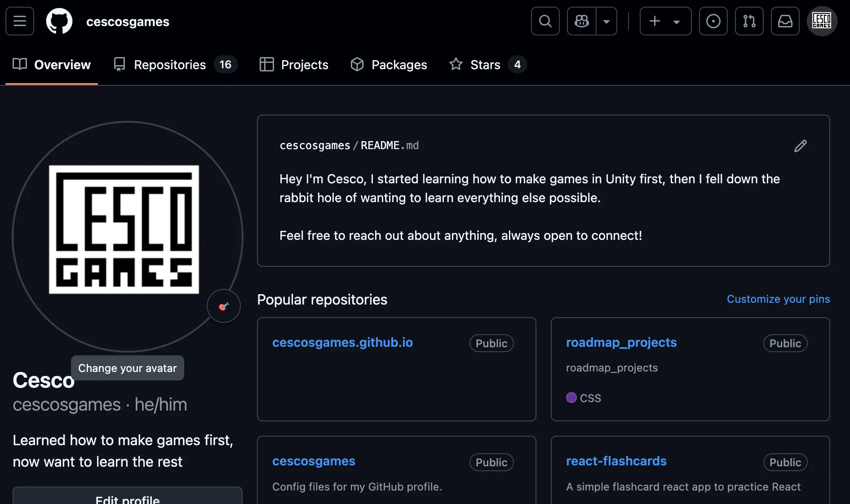Click the 'cescosgames · he/him' username line
850x504 pixels.
(x=100, y=405)
